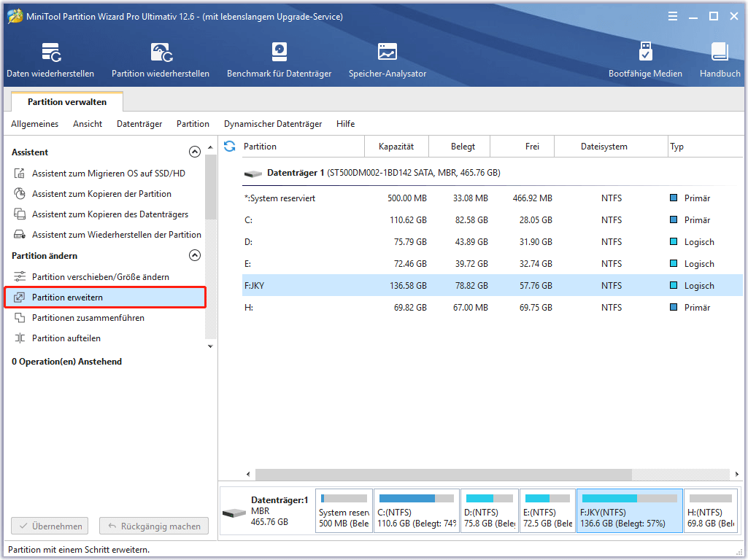This screenshot has width=748, height=560.
Task: Start Assistent zum Migrieren OS auf SSD/HD
Action: click(x=108, y=174)
